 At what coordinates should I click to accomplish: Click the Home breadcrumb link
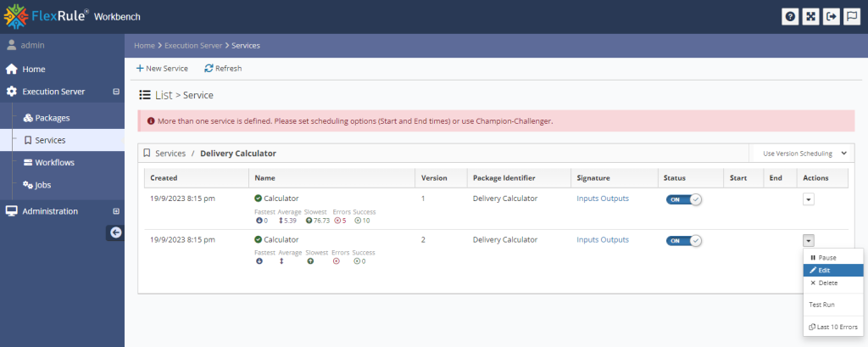[144, 46]
